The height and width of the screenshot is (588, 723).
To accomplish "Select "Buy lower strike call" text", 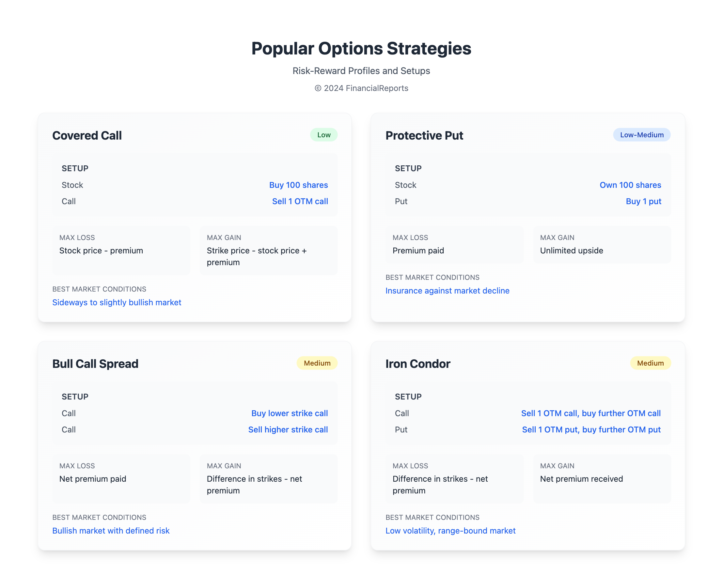I will (289, 413).
